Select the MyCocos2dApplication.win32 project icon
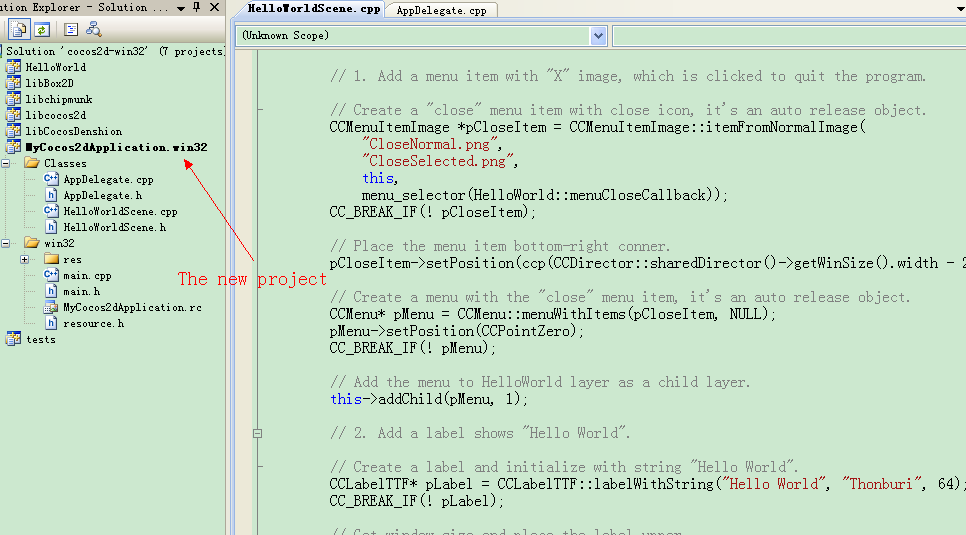The width and height of the screenshot is (966, 535). point(14,147)
